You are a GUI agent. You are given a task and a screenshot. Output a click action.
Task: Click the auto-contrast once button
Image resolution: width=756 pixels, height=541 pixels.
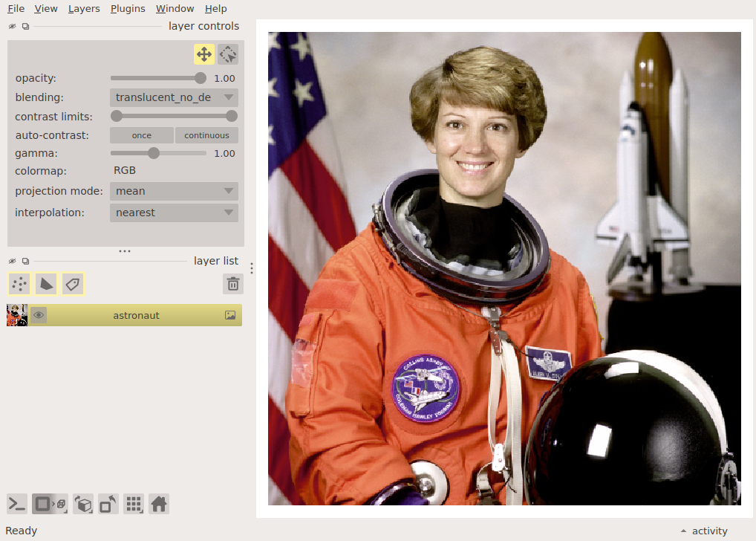(x=142, y=135)
